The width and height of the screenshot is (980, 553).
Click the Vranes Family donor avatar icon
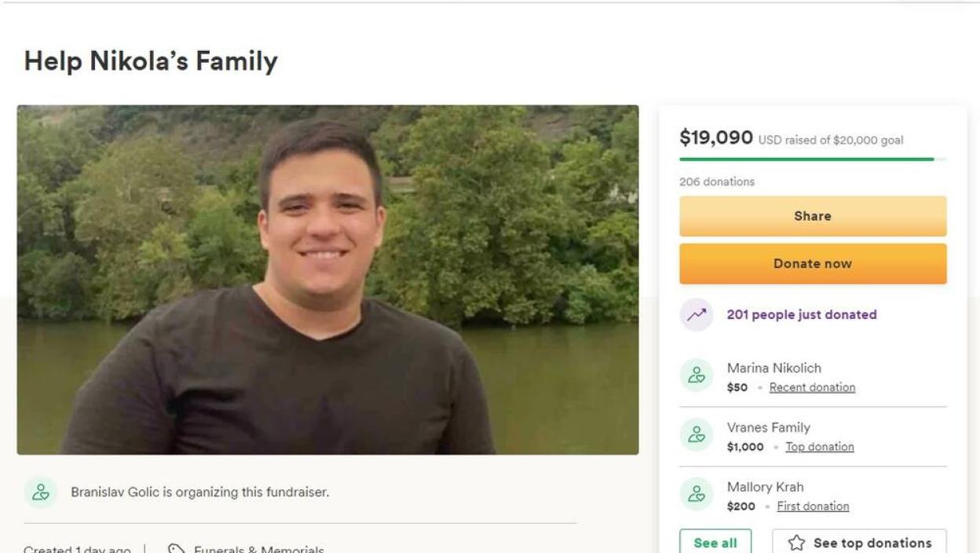pyautogui.click(x=697, y=435)
